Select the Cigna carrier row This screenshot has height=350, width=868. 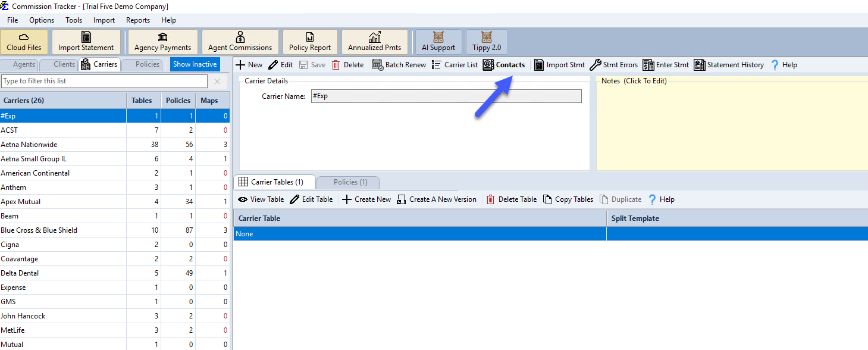[115, 245]
